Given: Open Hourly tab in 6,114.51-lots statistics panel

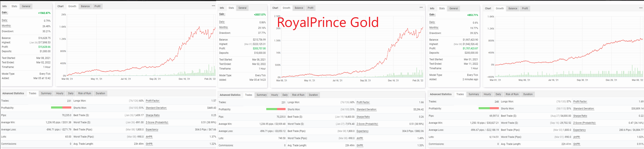Looking at the screenshot, I should pos(487,94).
